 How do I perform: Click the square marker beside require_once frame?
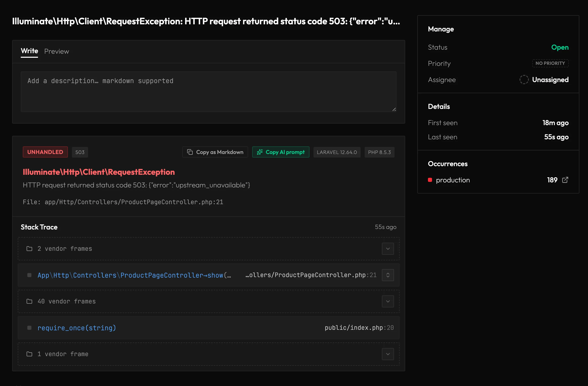[x=29, y=328]
